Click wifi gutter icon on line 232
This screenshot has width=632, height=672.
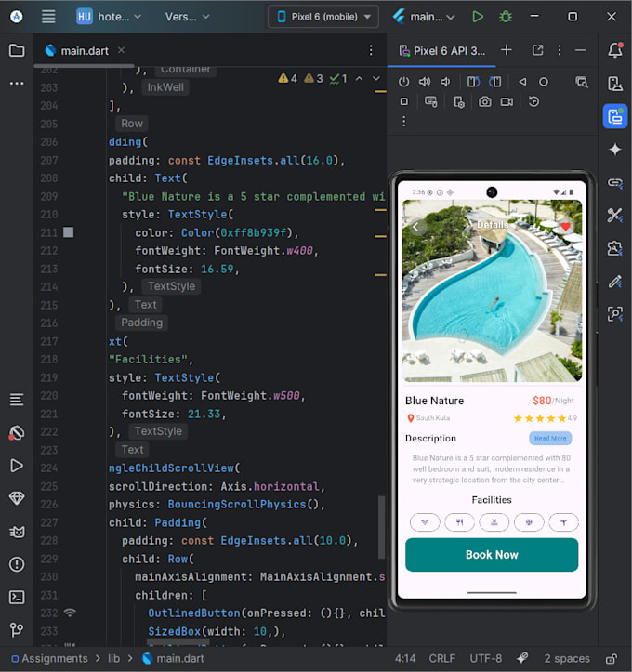(70, 613)
